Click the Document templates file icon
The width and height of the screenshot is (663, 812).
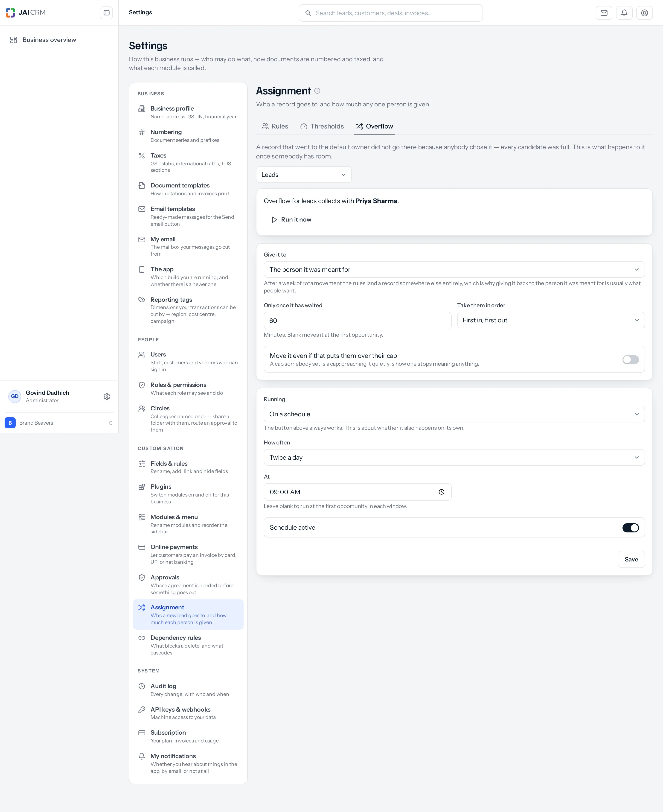click(x=142, y=186)
